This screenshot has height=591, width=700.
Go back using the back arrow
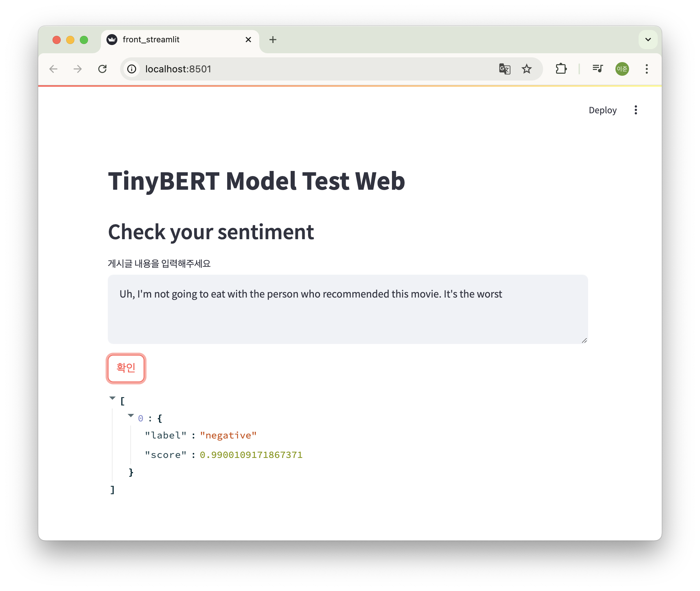[54, 69]
